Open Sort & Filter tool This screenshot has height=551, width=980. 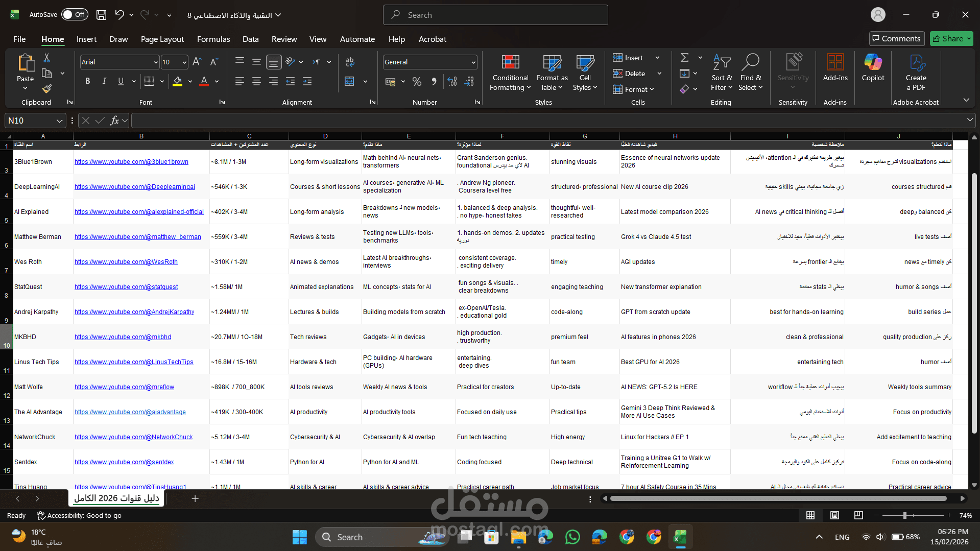pyautogui.click(x=722, y=73)
